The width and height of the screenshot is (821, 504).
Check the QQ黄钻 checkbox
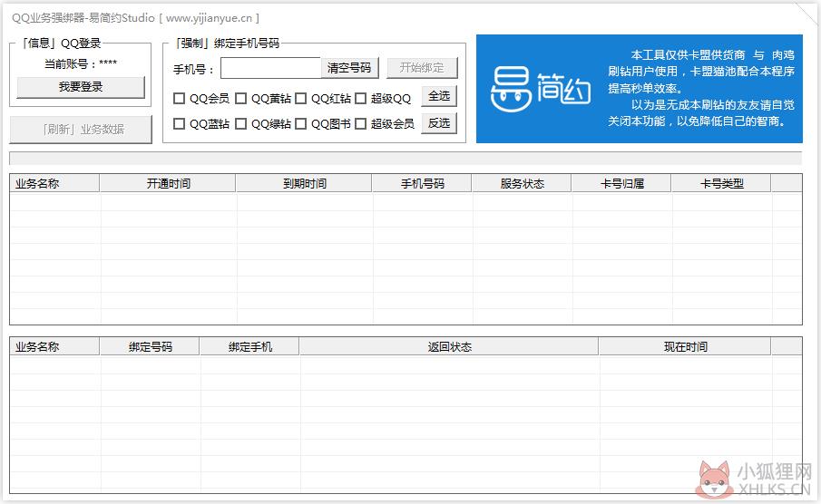tap(240, 99)
